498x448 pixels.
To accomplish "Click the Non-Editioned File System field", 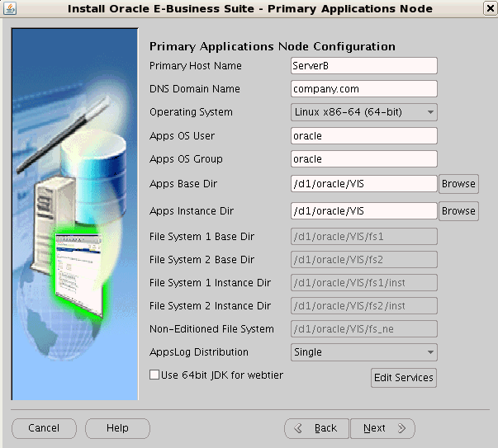I will pos(364,329).
